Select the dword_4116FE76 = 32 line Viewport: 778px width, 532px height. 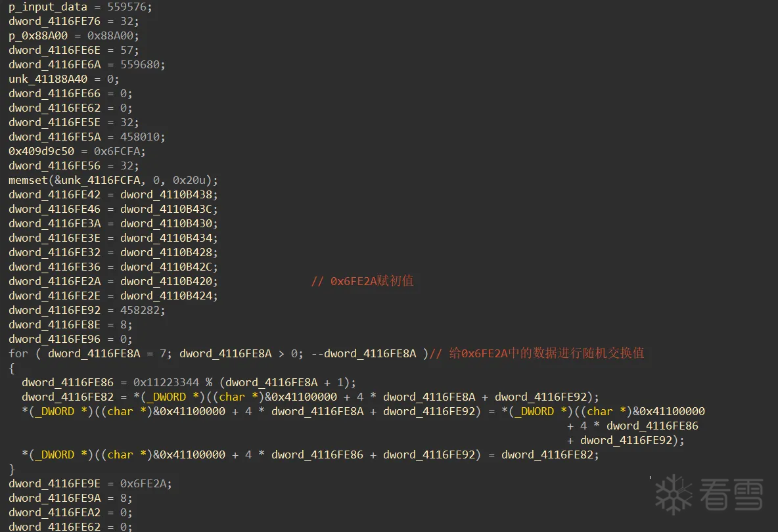(x=74, y=21)
